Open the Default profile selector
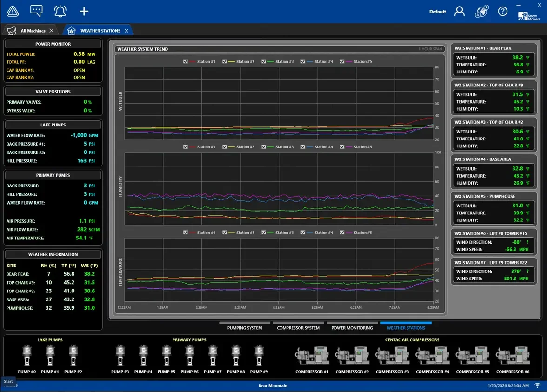 (437, 11)
